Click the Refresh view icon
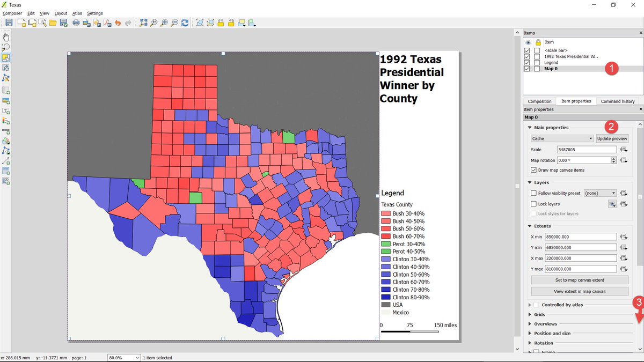 pos(185,23)
